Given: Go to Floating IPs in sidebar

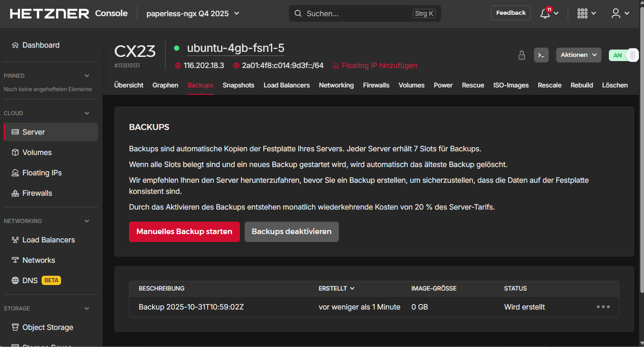Looking at the screenshot, I should click(x=42, y=173).
